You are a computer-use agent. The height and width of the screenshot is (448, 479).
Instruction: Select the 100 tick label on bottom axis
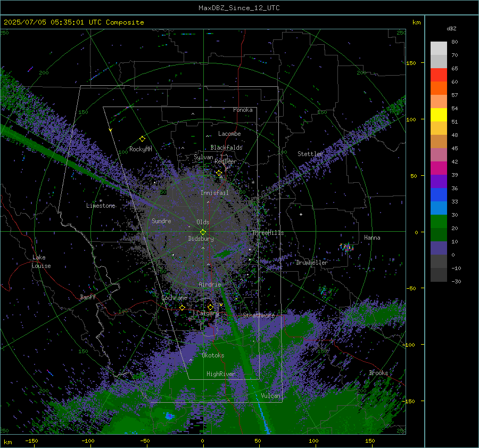[x=313, y=441]
